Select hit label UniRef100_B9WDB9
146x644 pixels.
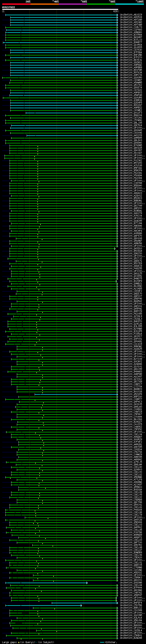(131, 552)
